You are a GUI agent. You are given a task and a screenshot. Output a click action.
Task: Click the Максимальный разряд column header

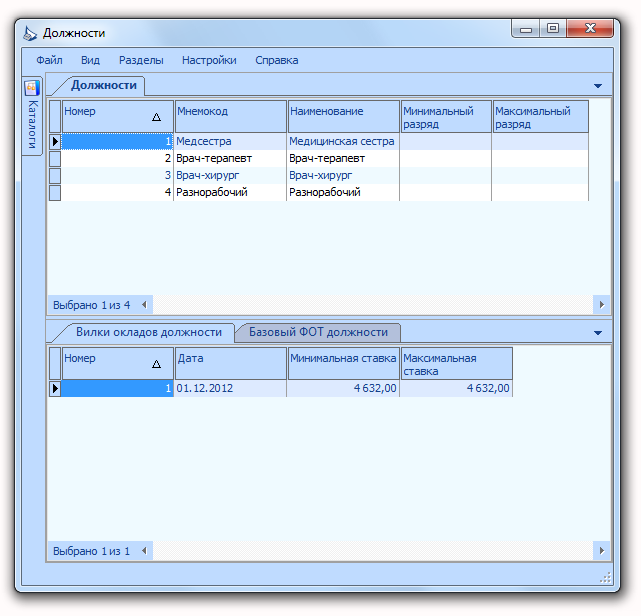(x=540, y=116)
